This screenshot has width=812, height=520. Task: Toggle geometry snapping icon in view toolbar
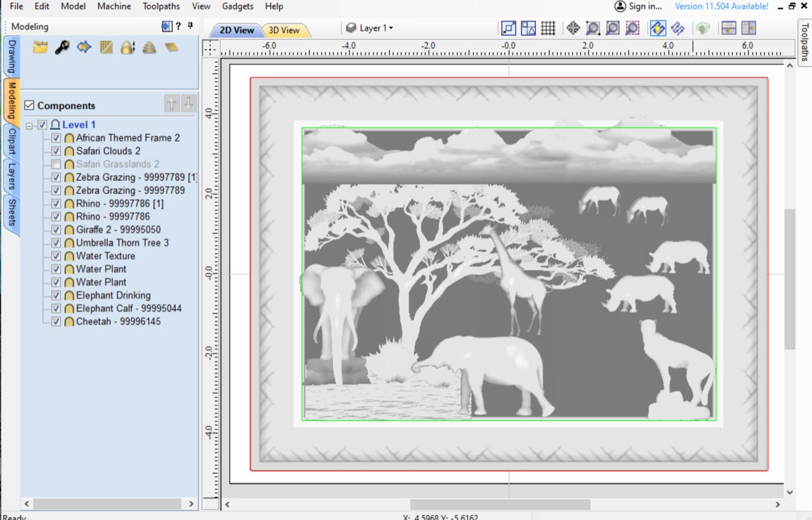[x=509, y=28]
